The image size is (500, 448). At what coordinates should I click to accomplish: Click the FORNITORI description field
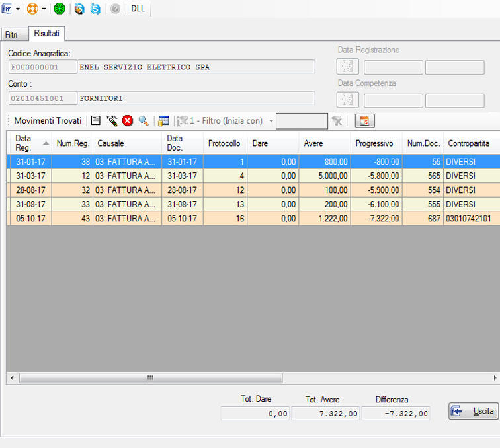[x=196, y=98]
